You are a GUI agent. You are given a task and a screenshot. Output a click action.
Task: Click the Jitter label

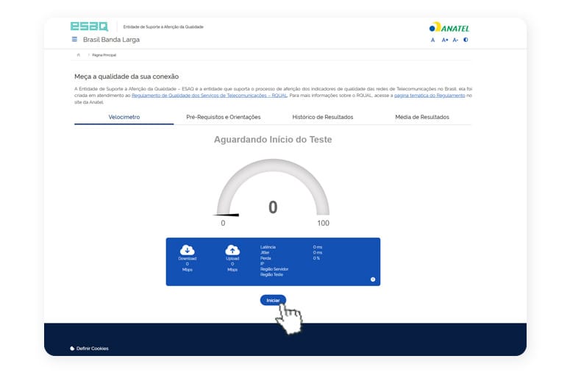point(265,252)
